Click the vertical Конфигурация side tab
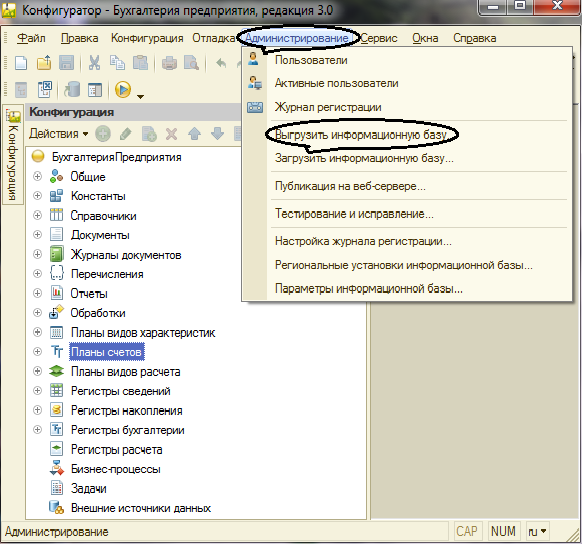Image resolution: width=582 pixels, height=544 pixels. (x=13, y=155)
